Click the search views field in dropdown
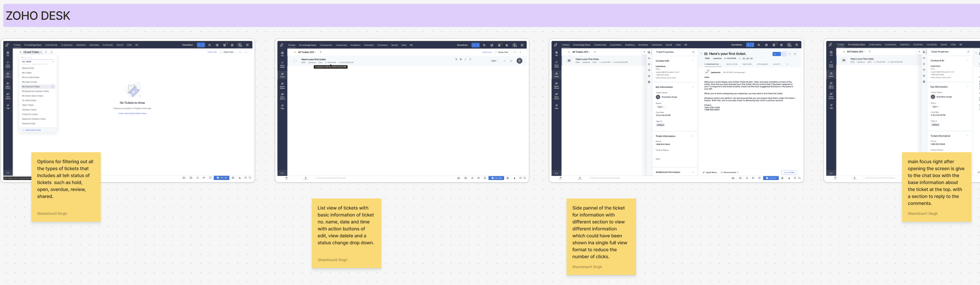Screen dimensions: 980x285 [38, 57]
